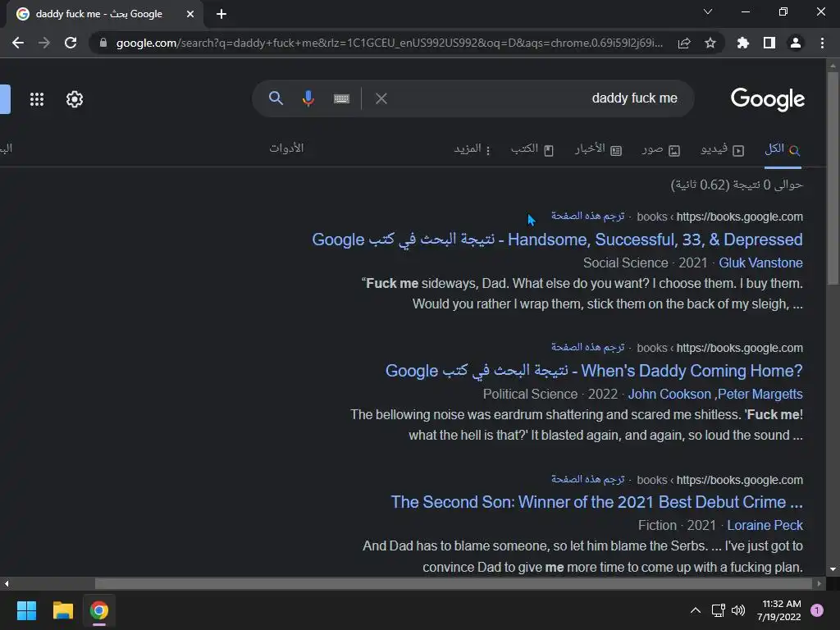The width and height of the screenshot is (840, 630).
Task: Open When's Daddy Coming Home? result
Action: [594, 371]
